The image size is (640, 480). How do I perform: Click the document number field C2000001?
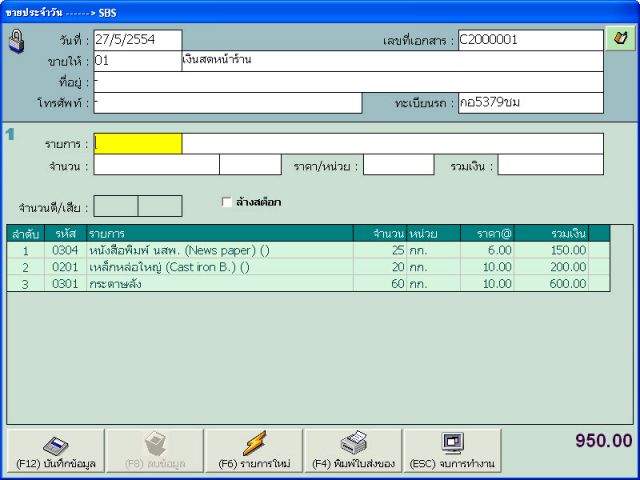click(x=531, y=40)
